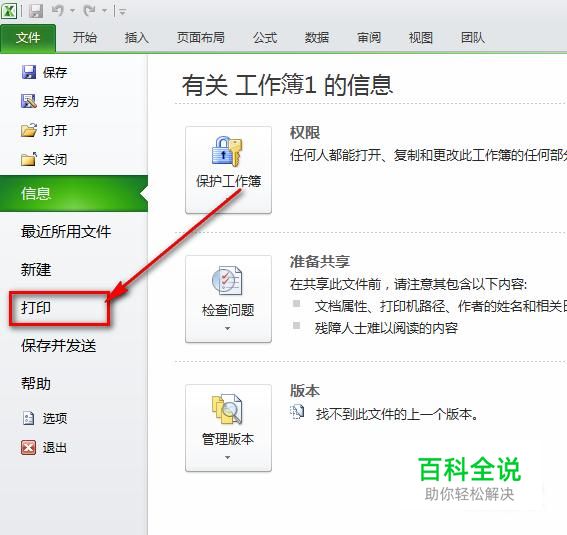Open the 公式 ribbon tab
The image size is (567, 535).
click(265, 38)
